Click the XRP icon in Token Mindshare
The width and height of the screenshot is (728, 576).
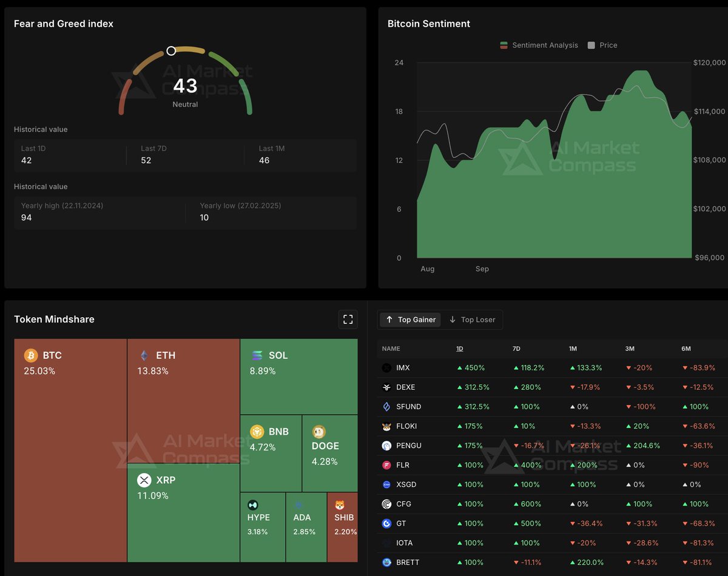pyautogui.click(x=144, y=480)
